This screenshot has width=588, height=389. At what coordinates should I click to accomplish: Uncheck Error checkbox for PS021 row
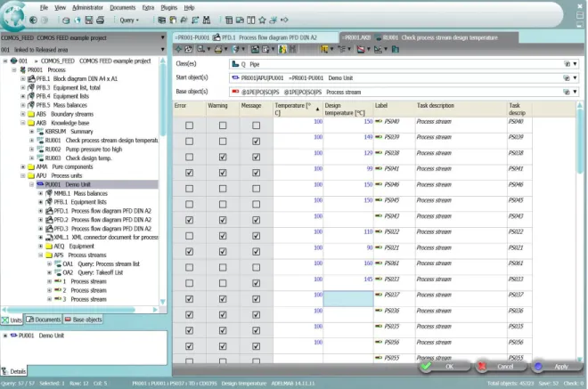point(190,251)
